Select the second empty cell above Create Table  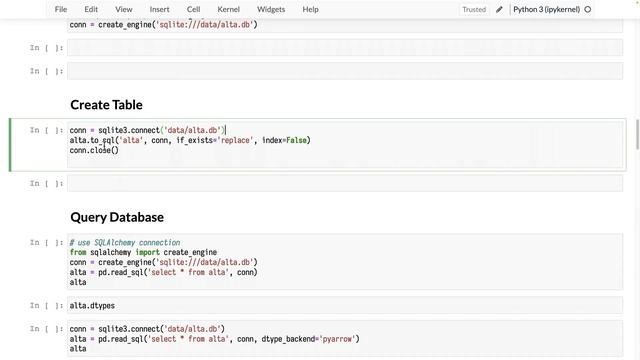pos(345,71)
